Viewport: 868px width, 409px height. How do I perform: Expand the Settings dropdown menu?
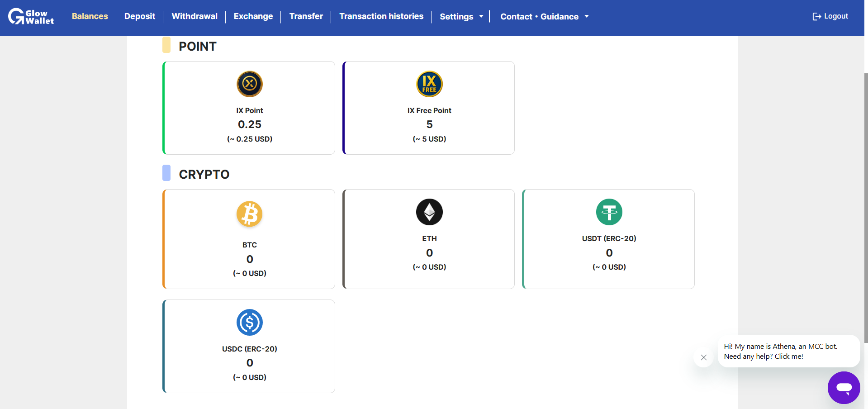click(x=461, y=17)
